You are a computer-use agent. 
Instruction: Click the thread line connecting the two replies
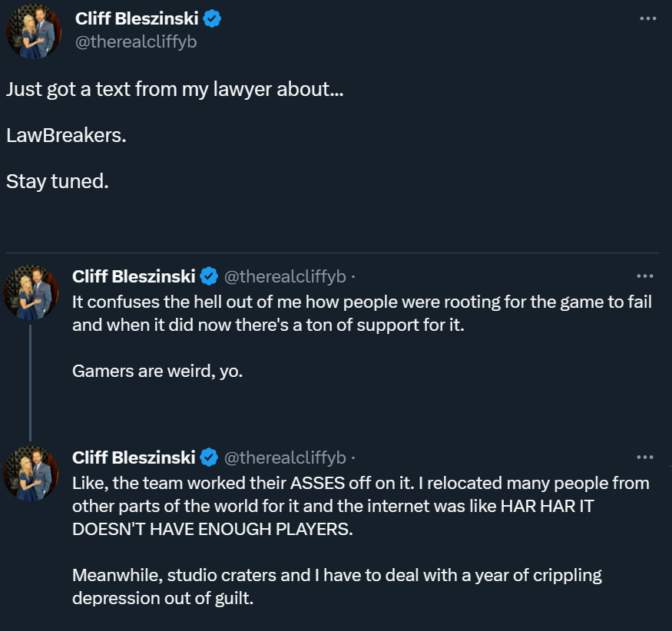click(31, 382)
